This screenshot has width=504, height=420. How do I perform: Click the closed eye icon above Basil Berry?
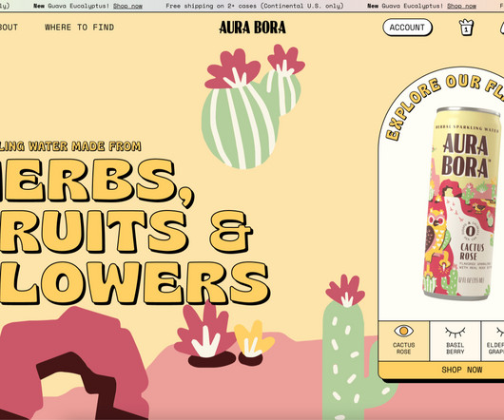point(456,332)
